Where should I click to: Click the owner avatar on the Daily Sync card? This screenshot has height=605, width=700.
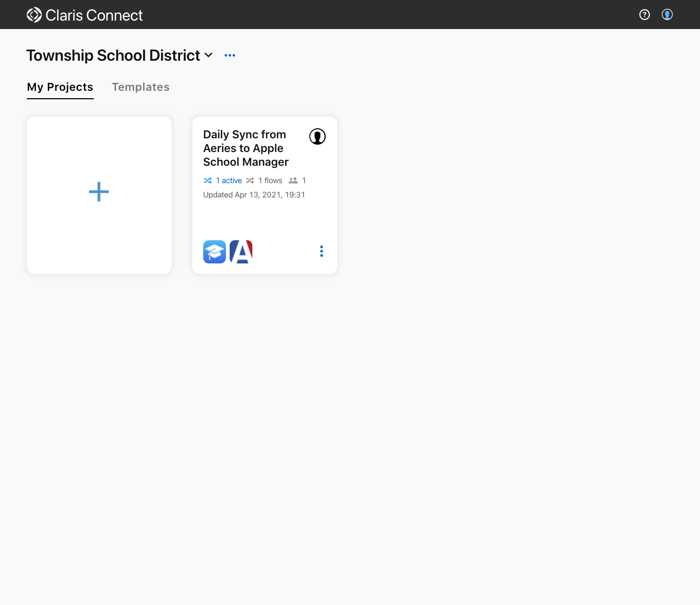point(317,136)
